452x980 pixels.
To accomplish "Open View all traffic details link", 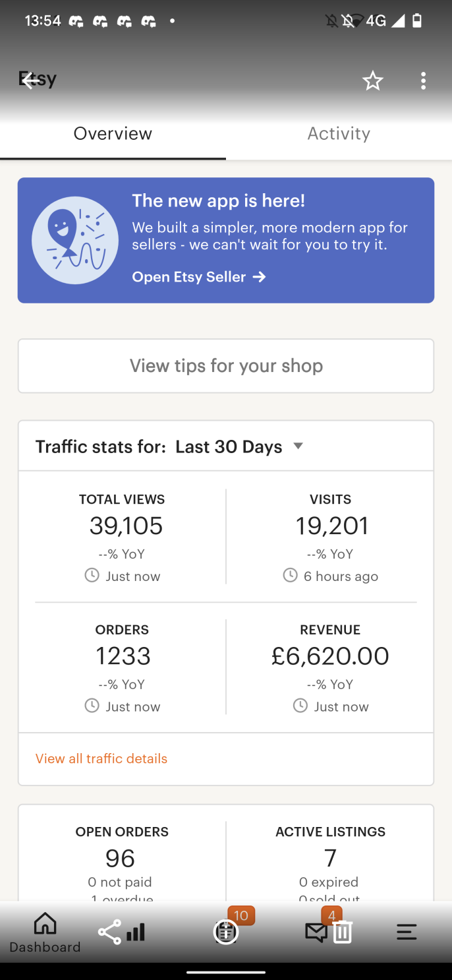I will coord(101,758).
